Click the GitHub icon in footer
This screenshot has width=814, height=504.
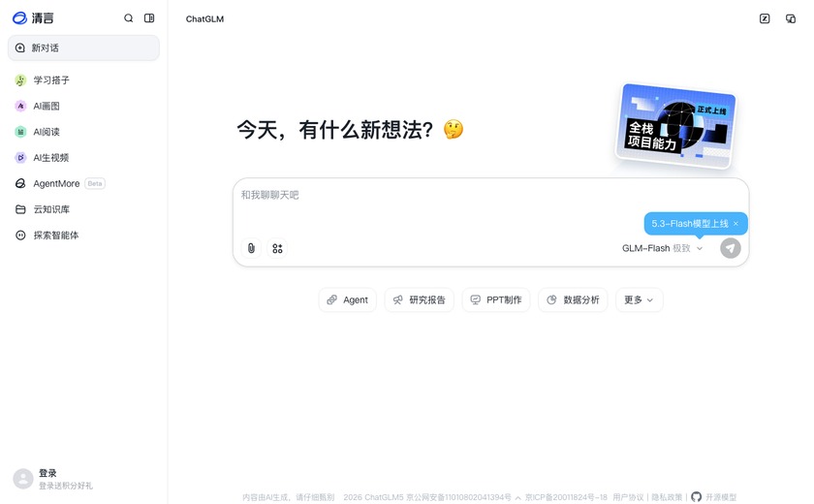(x=696, y=497)
